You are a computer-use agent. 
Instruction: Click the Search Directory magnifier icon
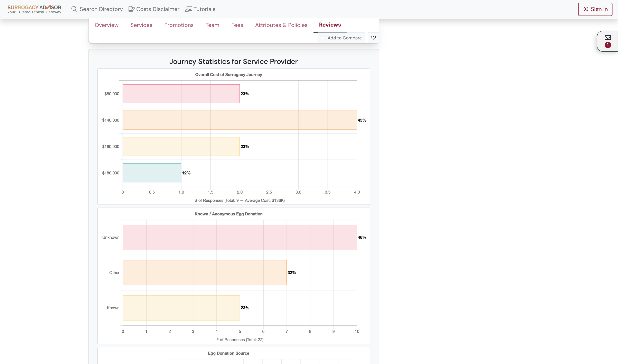[74, 9]
